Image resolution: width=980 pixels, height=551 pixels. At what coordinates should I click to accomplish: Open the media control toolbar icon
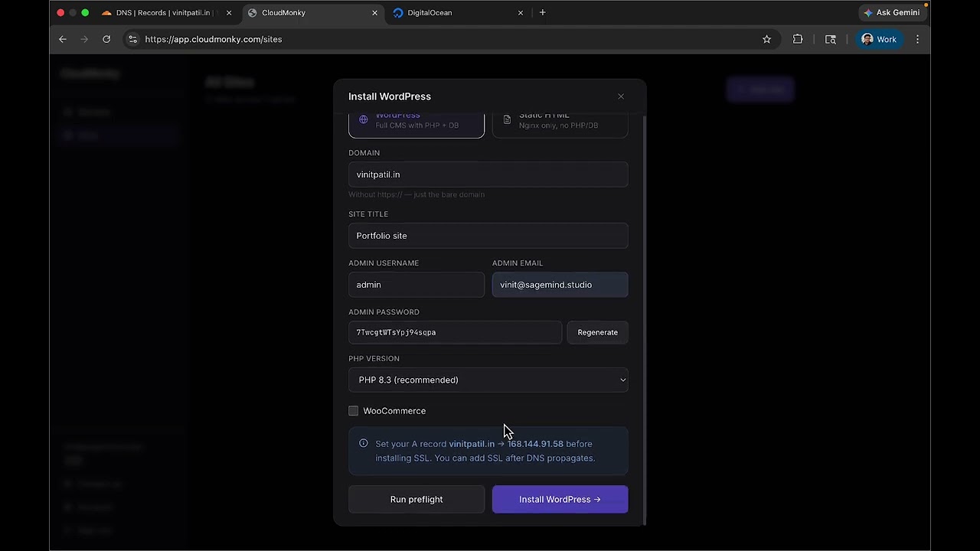tap(831, 39)
